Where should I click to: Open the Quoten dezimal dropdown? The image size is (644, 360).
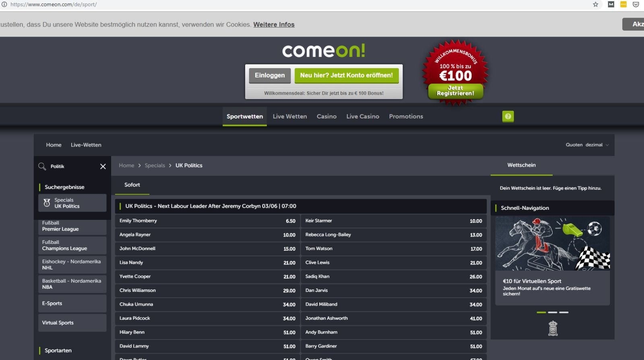[x=587, y=145]
